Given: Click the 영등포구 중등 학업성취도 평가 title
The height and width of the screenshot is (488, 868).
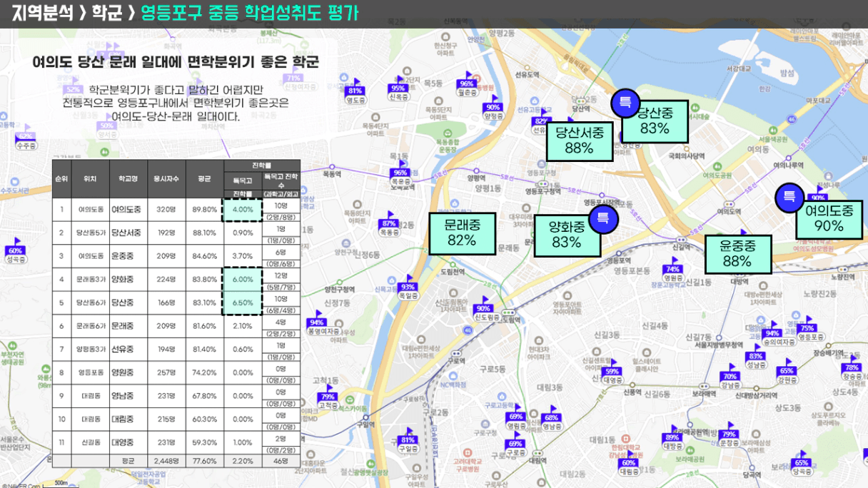Looking at the screenshot, I should click(x=251, y=14).
